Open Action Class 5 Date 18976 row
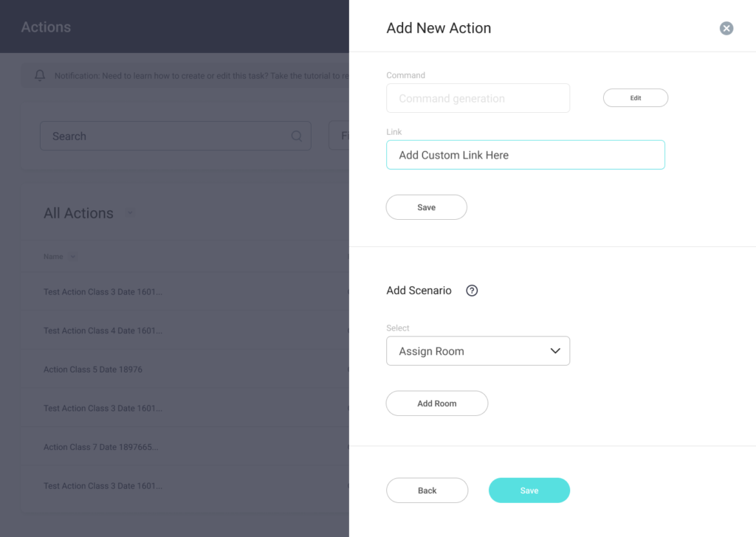Viewport: 756px width, 537px height. pyautogui.click(x=93, y=370)
